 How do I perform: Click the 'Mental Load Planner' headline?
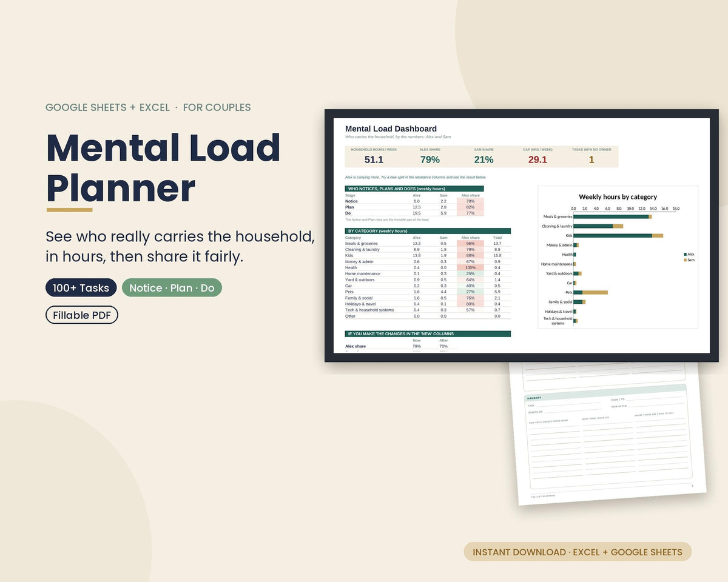(163, 168)
